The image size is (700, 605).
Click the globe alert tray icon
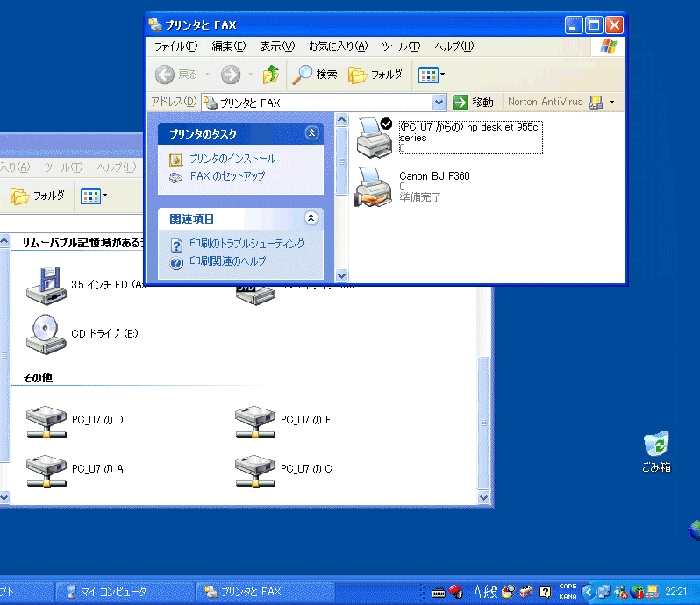tap(638, 592)
